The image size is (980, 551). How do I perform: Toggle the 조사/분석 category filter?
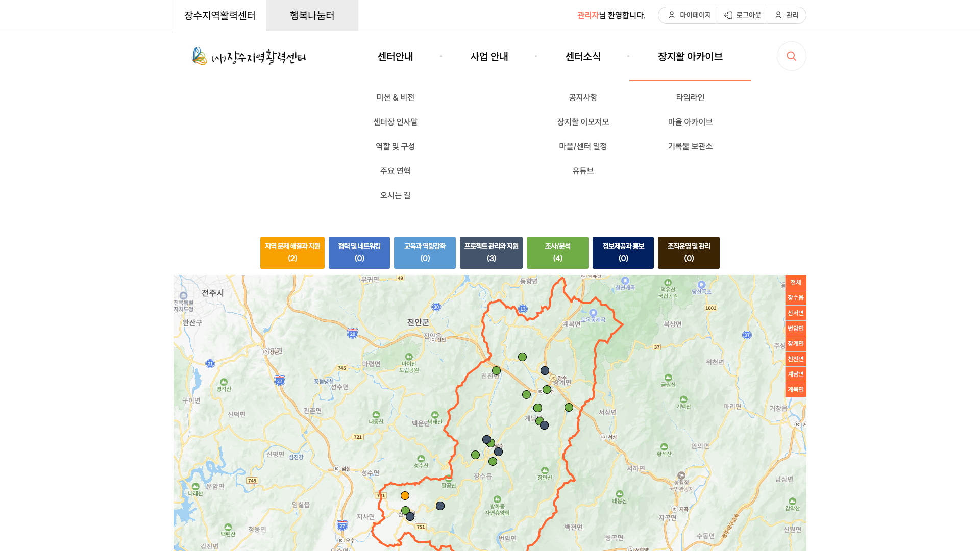point(557,253)
